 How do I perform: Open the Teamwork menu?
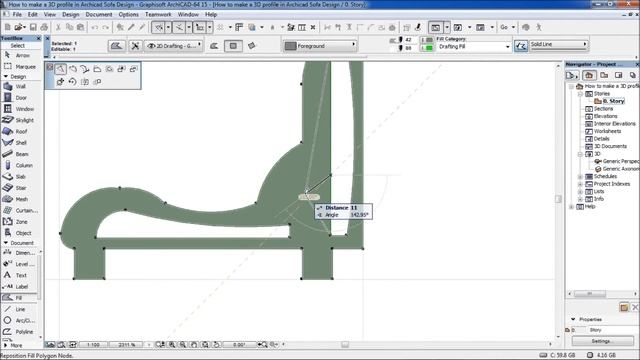coord(158,14)
